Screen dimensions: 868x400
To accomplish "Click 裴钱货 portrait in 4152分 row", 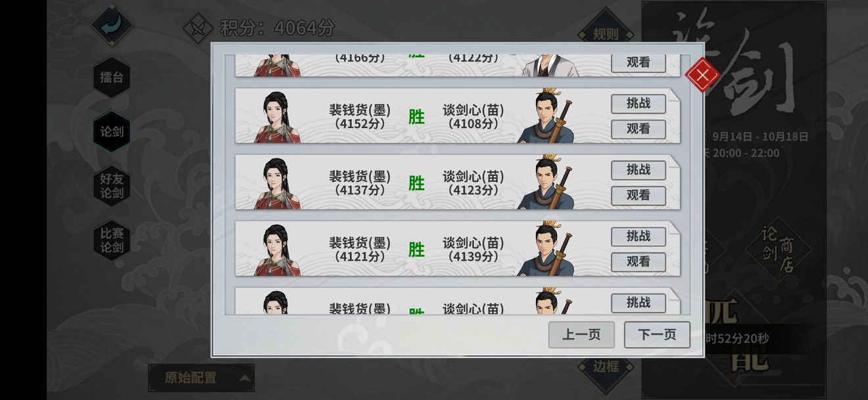I will point(277,117).
